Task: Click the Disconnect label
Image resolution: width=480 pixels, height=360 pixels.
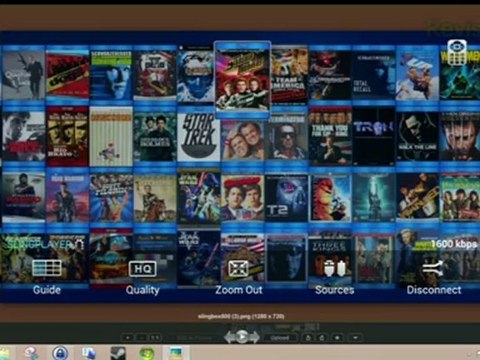Action: (434, 290)
